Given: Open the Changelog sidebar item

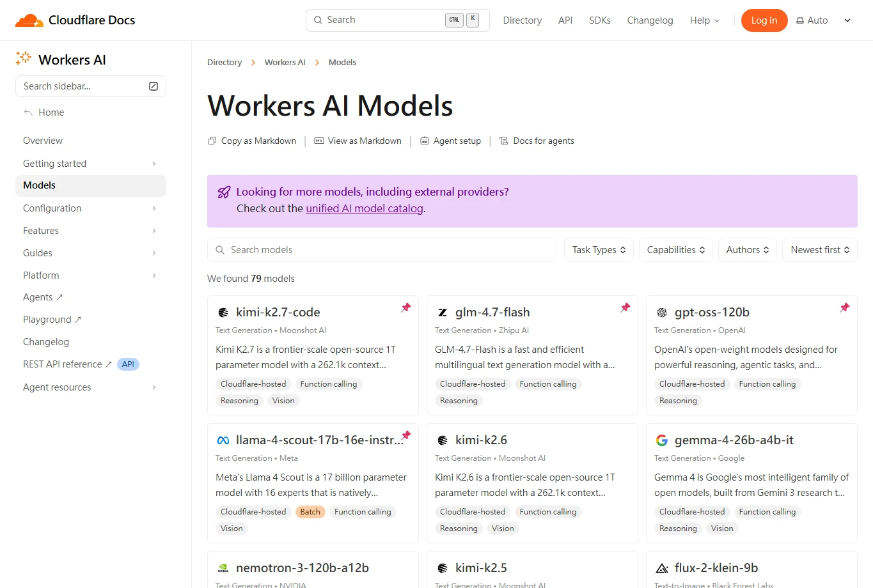Looking at the screenshot, I should point(46,342).
